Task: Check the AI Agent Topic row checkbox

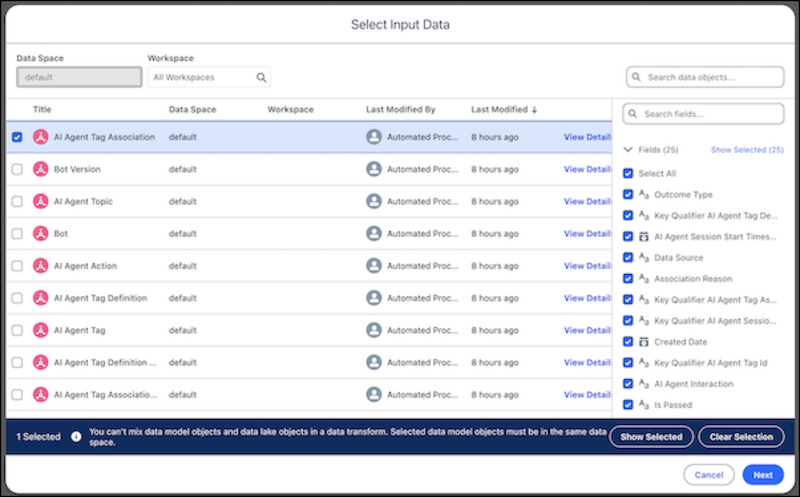Action: pos(17,201)
